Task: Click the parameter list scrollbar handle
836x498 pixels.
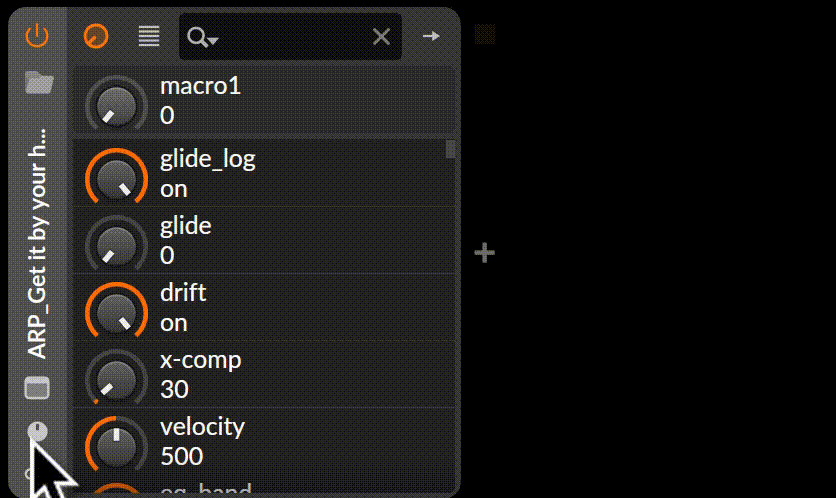Action: coord(451,149)
